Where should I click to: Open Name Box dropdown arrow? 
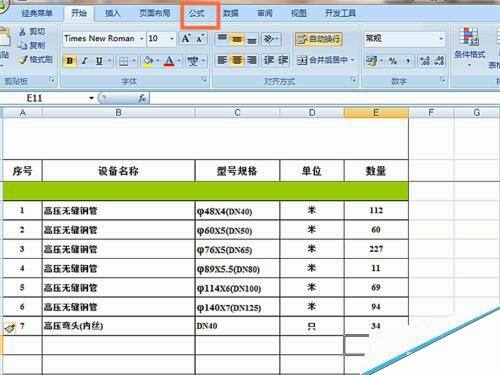click(x=91, y=98)
